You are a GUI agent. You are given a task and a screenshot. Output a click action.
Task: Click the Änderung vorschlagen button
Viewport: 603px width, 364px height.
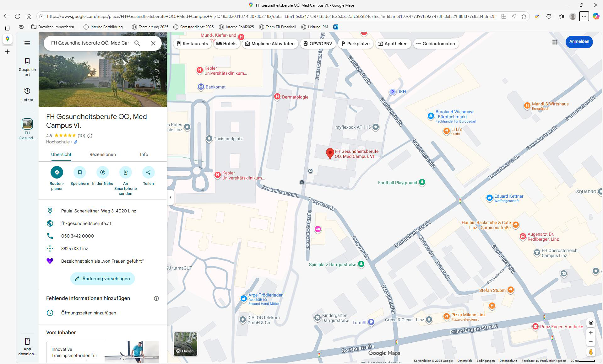tap(102, 279)
